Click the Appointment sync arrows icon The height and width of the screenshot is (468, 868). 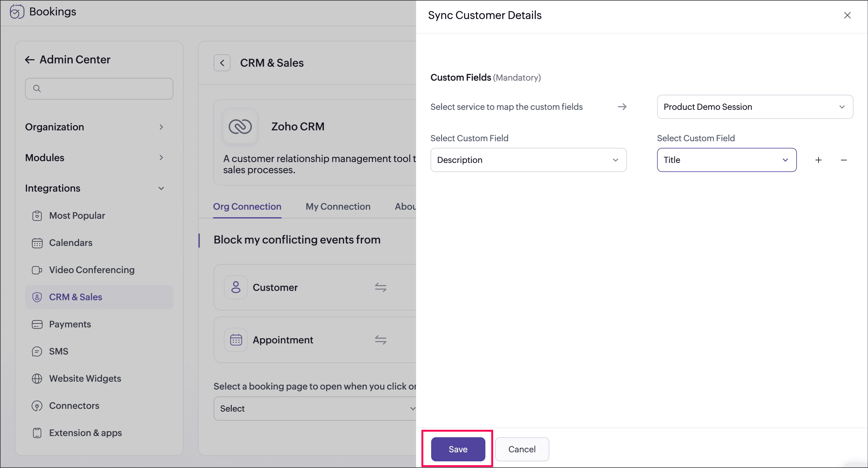(380, 339)
